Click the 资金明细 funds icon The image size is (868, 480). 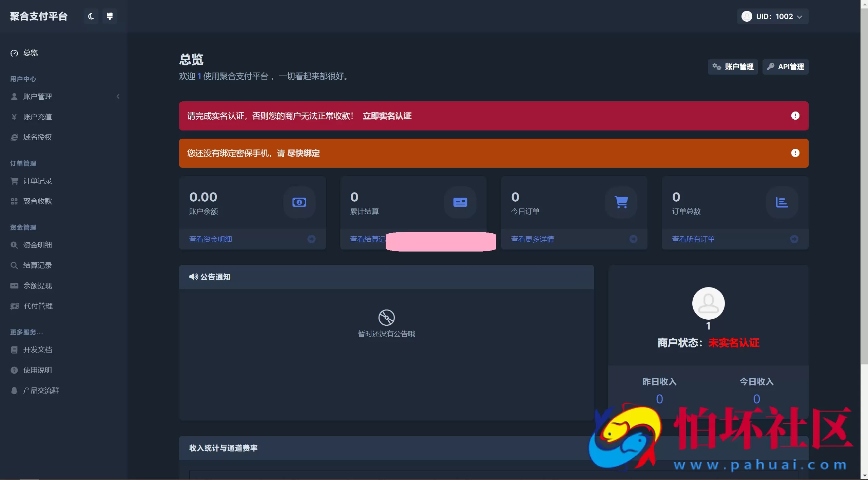click(x=14, y=245)
